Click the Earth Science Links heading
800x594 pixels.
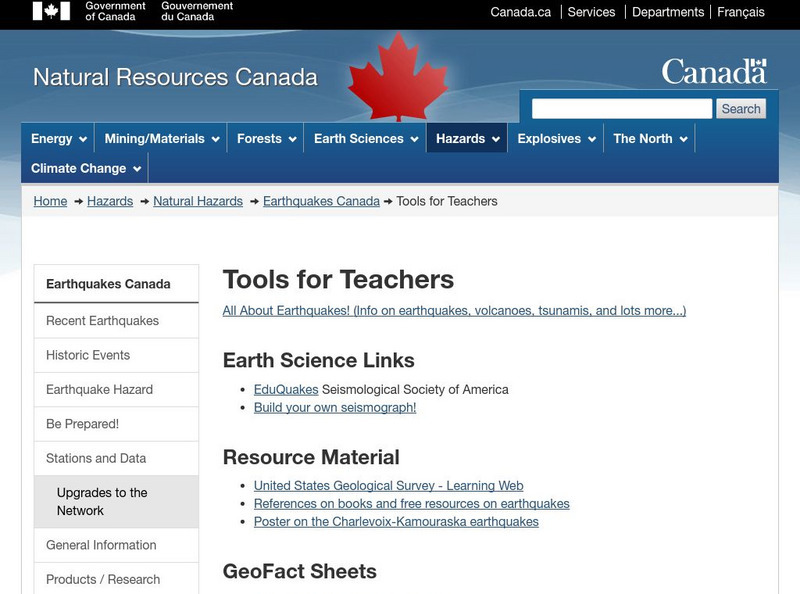pyautogui.click(x=319, y=360)
